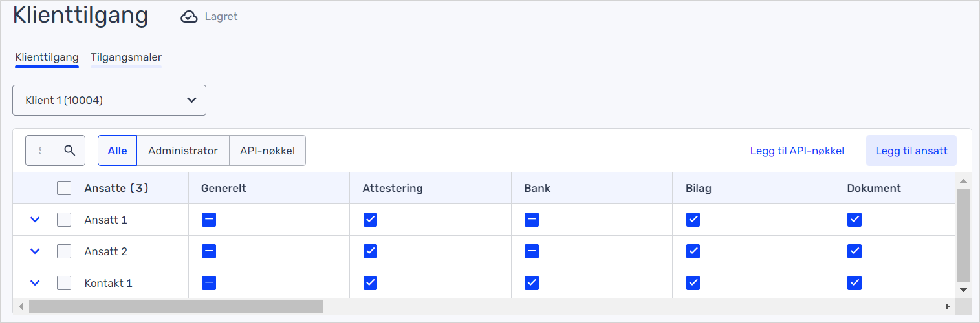Select the Administrator filter
980x323 pixels.
coord(183,151)
